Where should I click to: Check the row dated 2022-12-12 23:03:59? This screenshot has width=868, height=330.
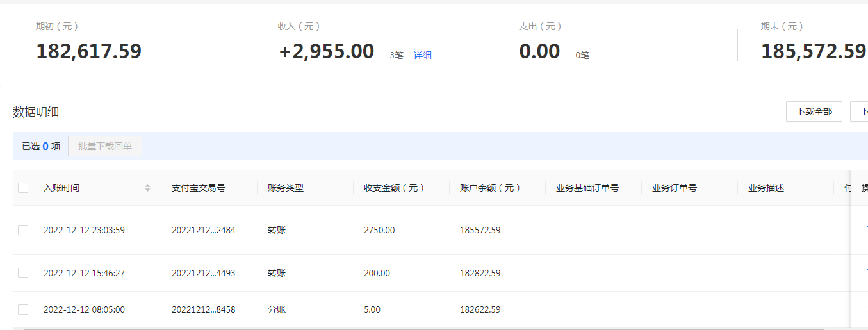[x=23, y=230]
